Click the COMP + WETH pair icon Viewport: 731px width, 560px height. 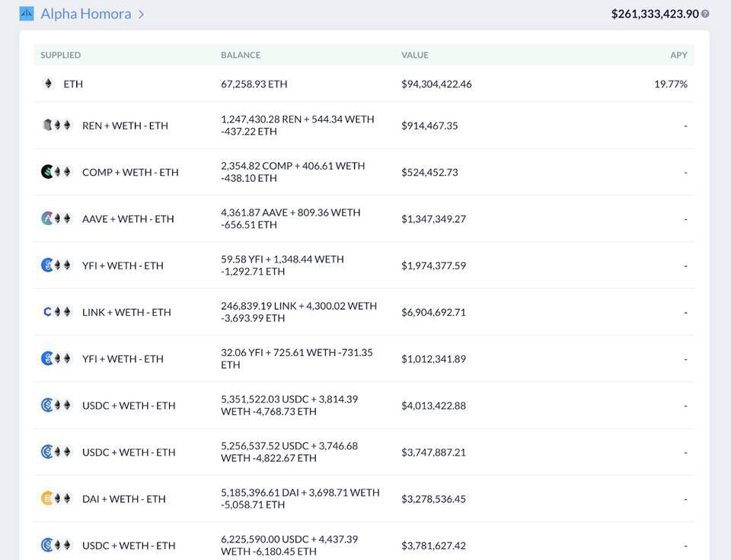coord(56,172)
